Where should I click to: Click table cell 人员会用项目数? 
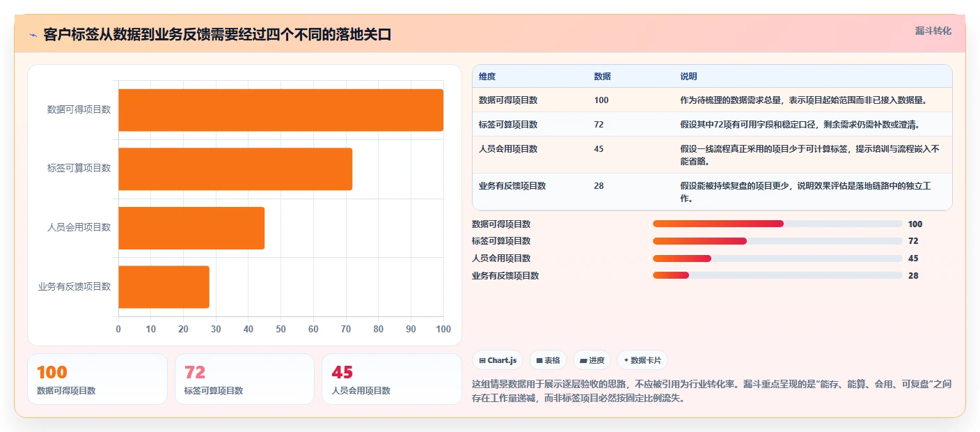click(x=508, y=149)
